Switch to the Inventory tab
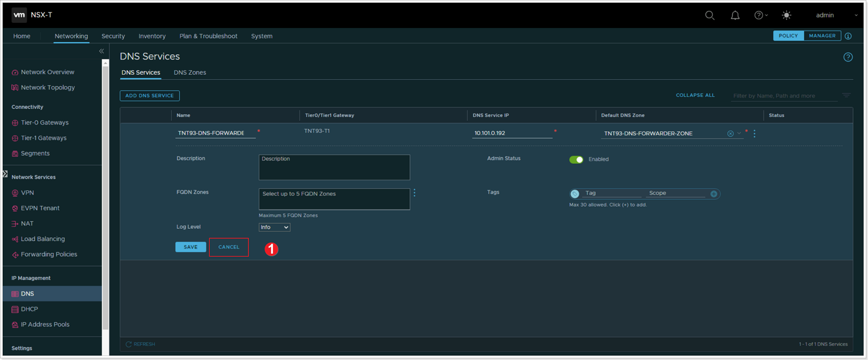The image size is (868, 360). tap(152, 36)
